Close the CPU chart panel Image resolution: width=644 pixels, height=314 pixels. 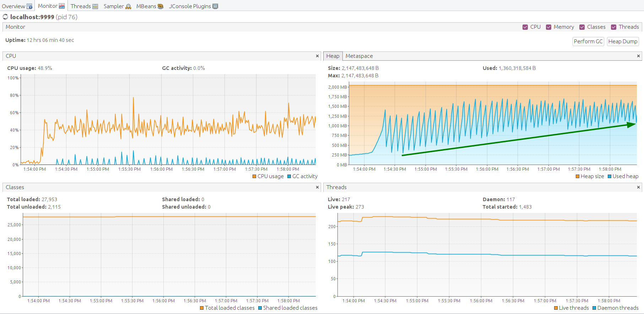pos(317,56)
